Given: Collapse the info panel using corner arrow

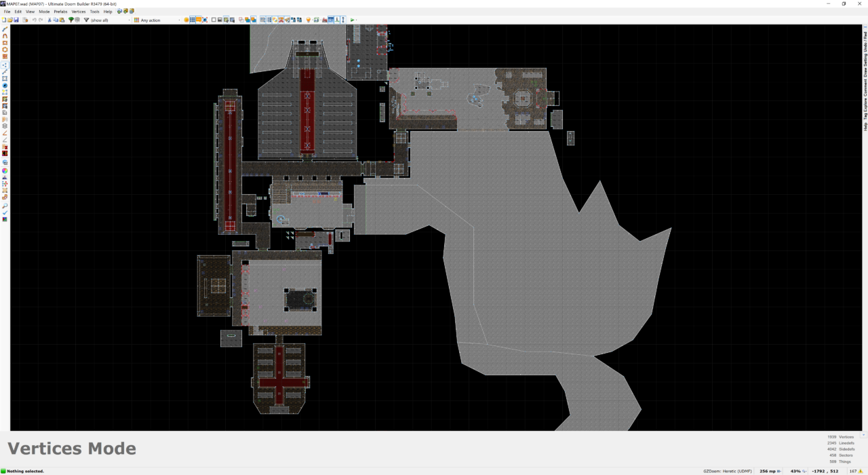Looking at the screenshot, I should (x=863, y=434).
